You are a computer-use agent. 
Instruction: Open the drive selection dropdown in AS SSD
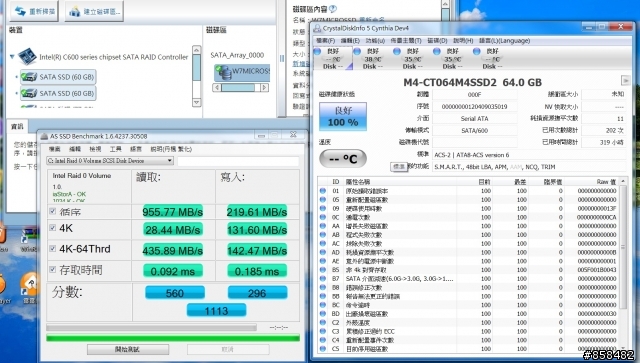[x=169, y=161]
